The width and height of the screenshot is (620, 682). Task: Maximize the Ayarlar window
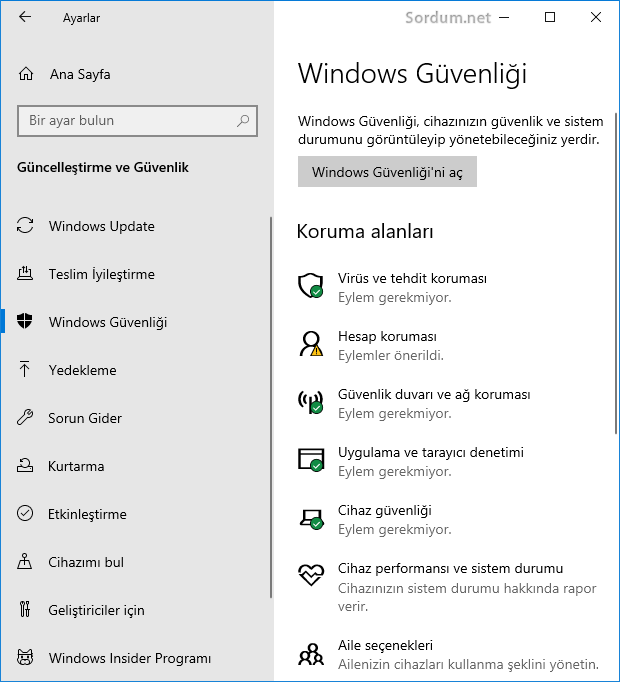[x=550, y=17]
